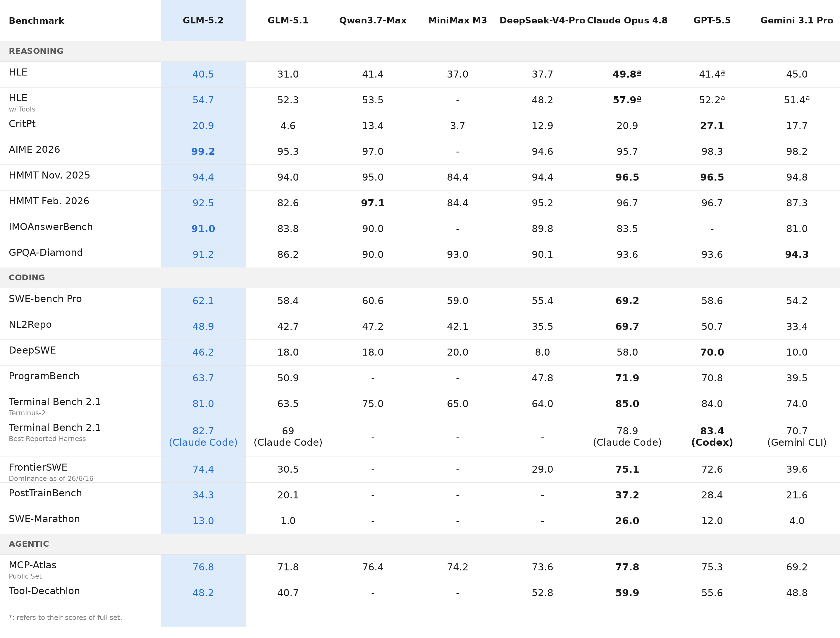Click the AIME 2026 row label
The width and height of the screenshot is (840, 638).
tap(34, 150)
